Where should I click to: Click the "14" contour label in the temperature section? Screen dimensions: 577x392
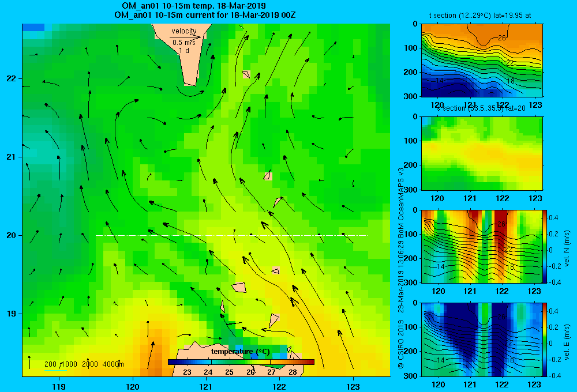(x=440, y=81)
